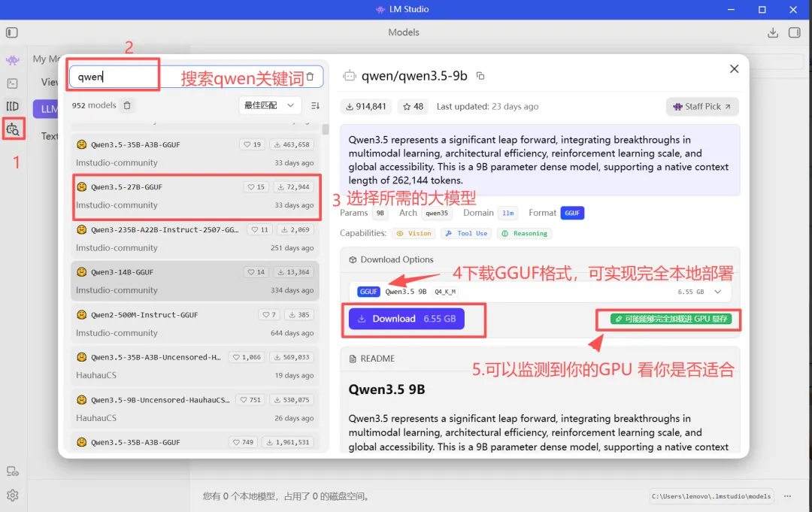Click the Hugging Face icon of Qwen2-500M-Instruct-GGUF
The height and width of the screenshot is (512, 812).
tap(81, 314)
